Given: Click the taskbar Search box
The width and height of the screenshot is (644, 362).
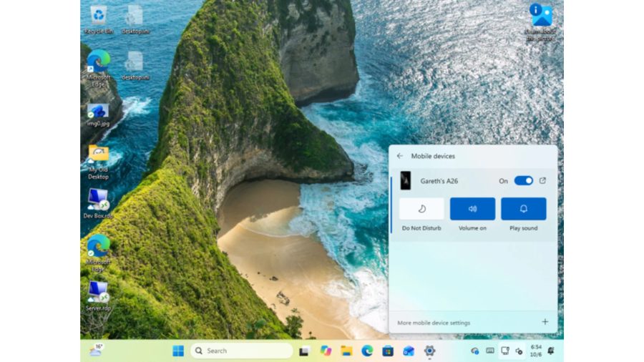Looking at the screenshot, I should click(x=242, y=351).
